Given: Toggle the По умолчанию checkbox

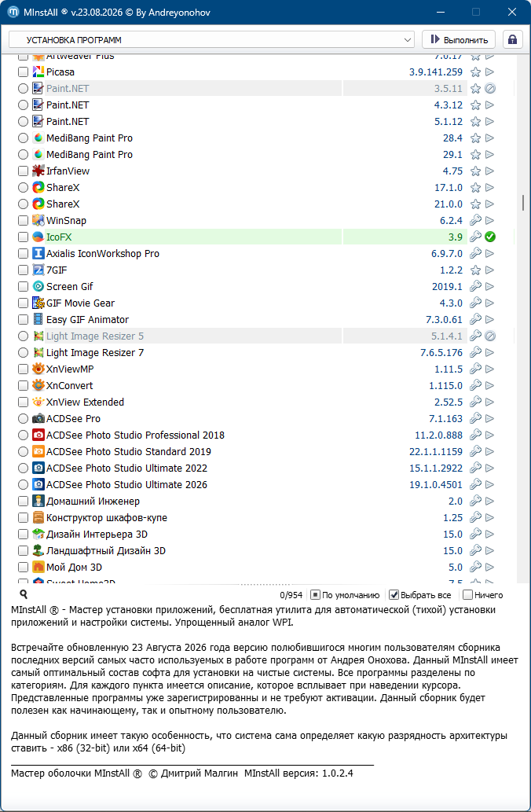Looking at the screenshot, I should (315, 595).
